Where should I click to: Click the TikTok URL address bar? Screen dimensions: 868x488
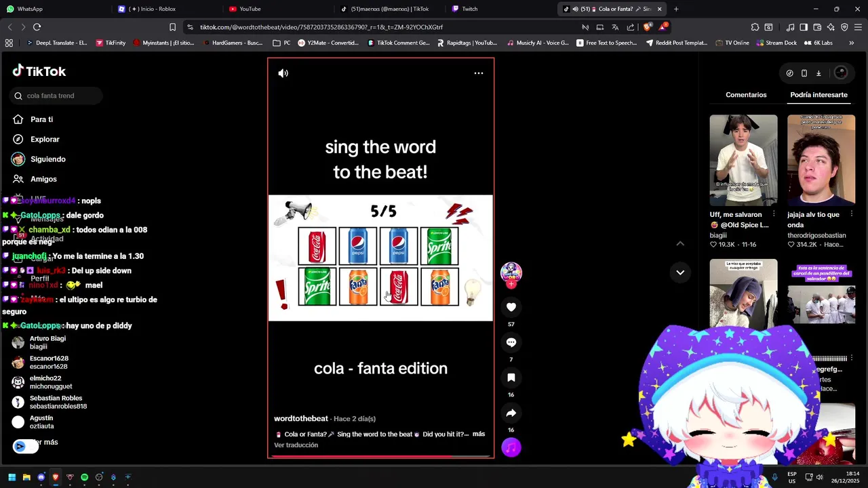click(x=380, y=27)
